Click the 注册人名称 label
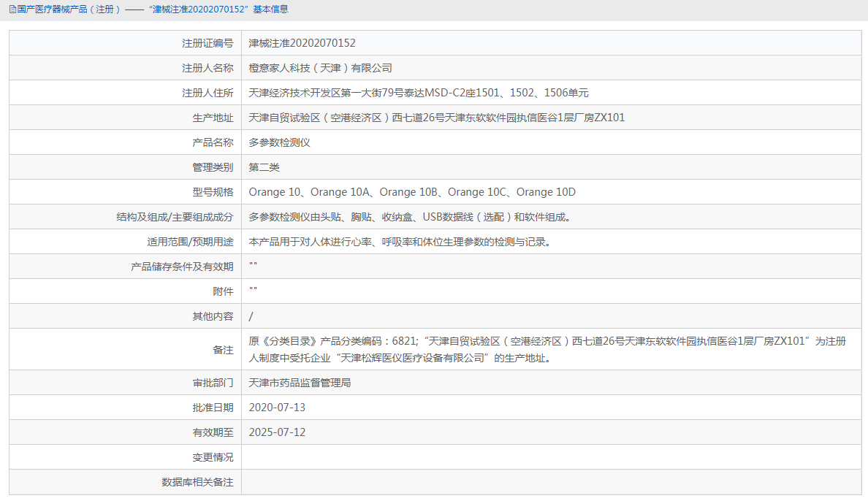868x501 pixels. tap(208, 68)
